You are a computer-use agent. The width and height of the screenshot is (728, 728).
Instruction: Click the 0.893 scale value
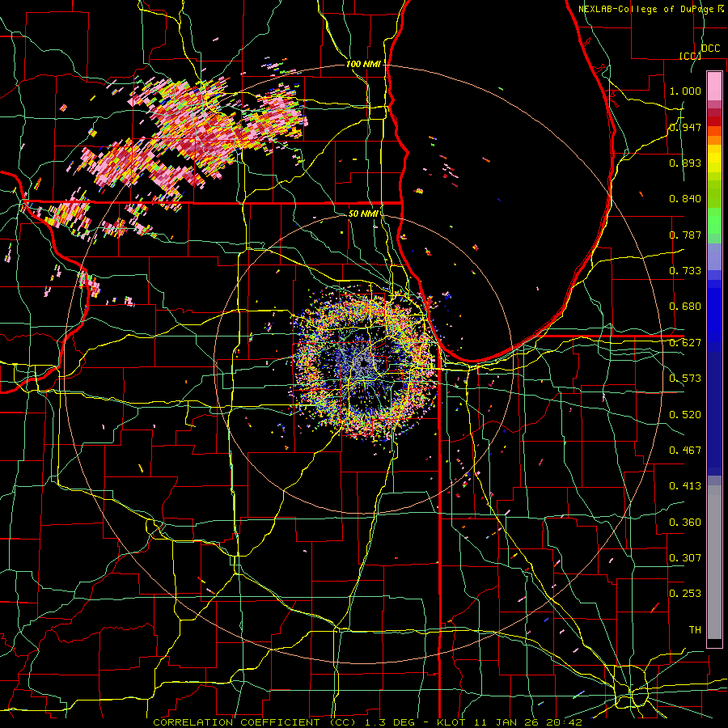tap(685, 163)
